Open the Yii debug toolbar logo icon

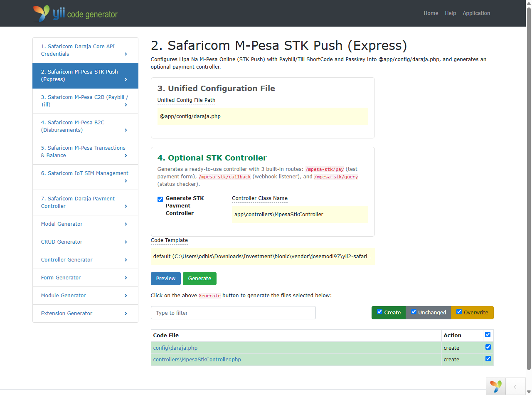(x=496, y=387)
